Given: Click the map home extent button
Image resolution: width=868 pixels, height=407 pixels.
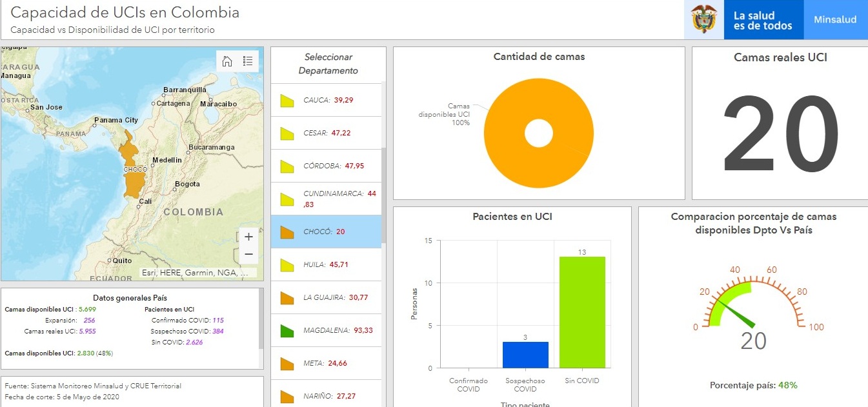Looking at the screenshot, I should 227,61.
